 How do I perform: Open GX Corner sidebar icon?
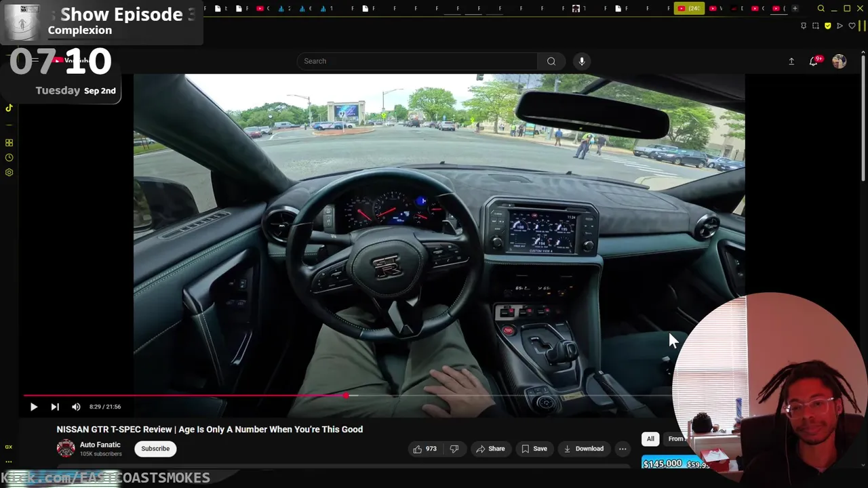click(9, 447)
